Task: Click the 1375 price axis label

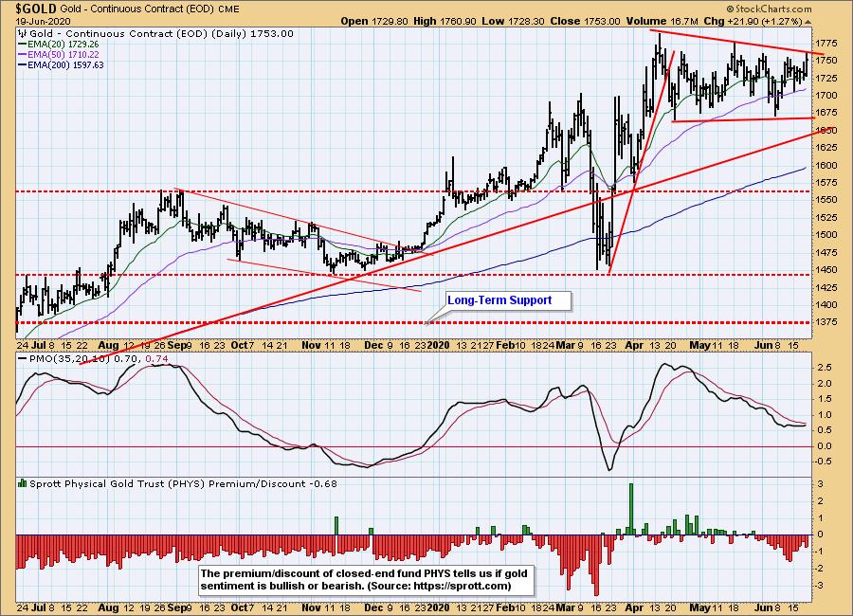Action: coord(826,322)
